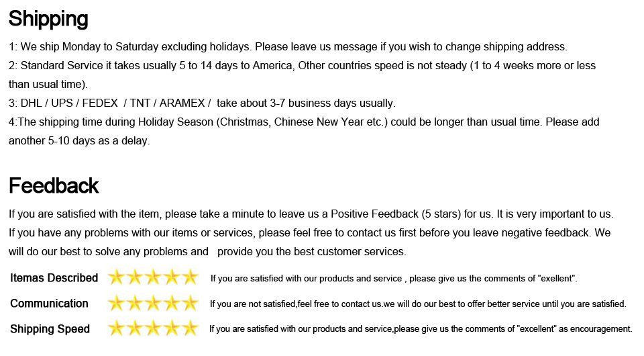This screenshot has height=356, width=644.
Task: Select the middle star in Communication row
Action: pos(154,303)
